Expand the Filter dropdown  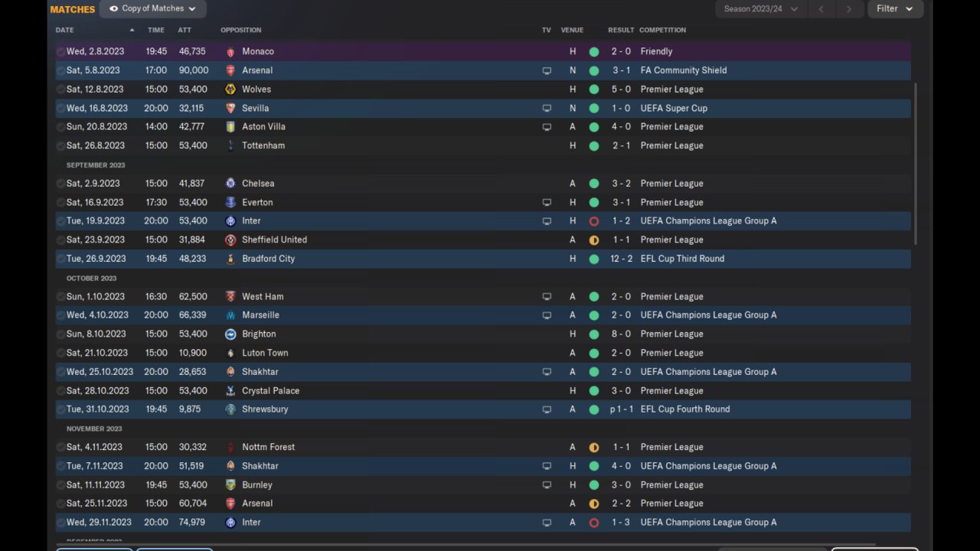click(895, 9)
